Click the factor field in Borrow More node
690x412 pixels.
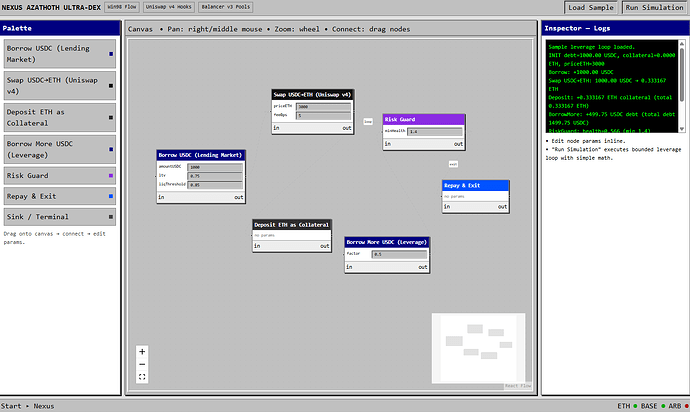tap(399, 254)
